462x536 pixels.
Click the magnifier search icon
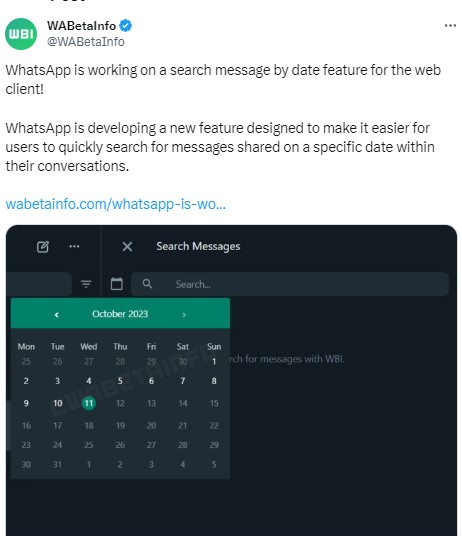tap(147, 284)
